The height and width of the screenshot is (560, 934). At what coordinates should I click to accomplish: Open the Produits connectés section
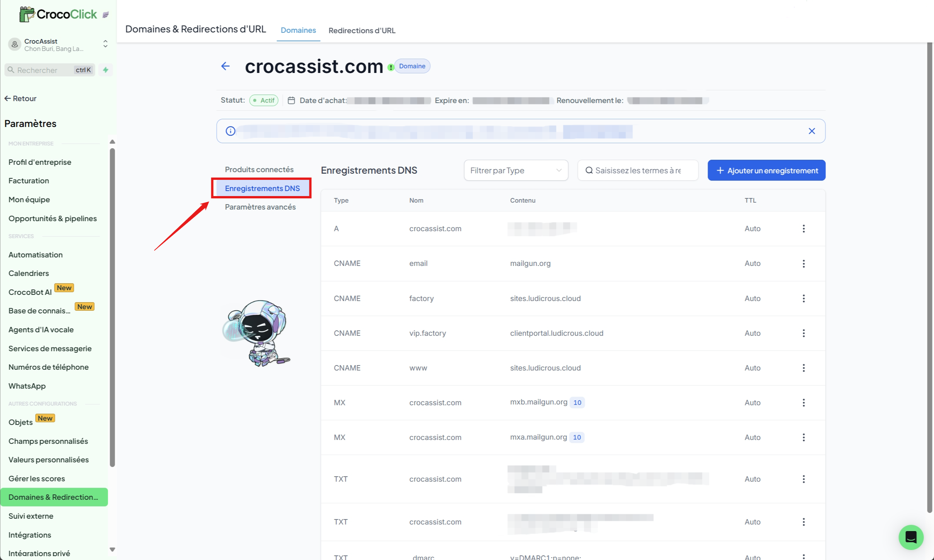(259, 169)
